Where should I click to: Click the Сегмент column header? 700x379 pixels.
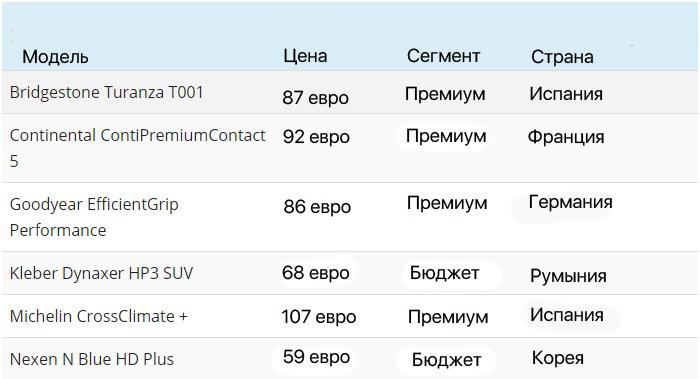tap(443, 56)
